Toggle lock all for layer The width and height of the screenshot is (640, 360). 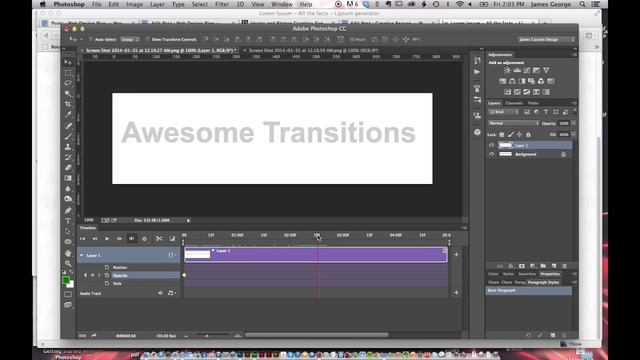tap(528, 134)
